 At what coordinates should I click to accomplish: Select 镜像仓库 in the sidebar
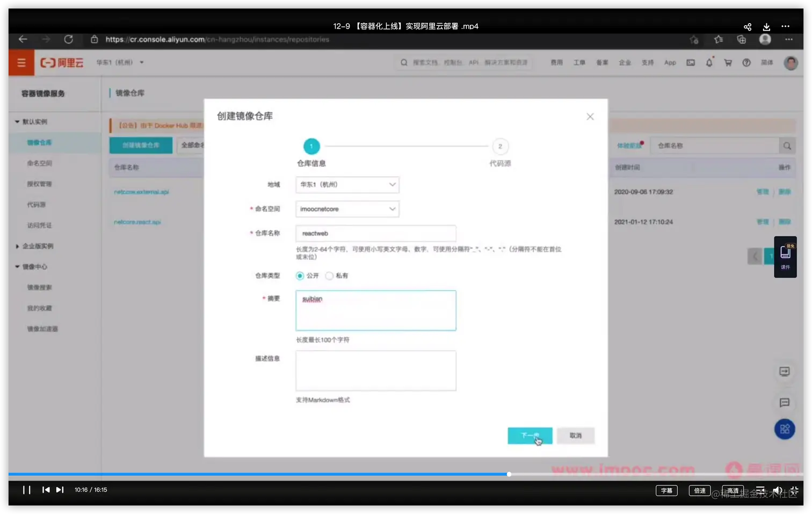pos(39,143)
